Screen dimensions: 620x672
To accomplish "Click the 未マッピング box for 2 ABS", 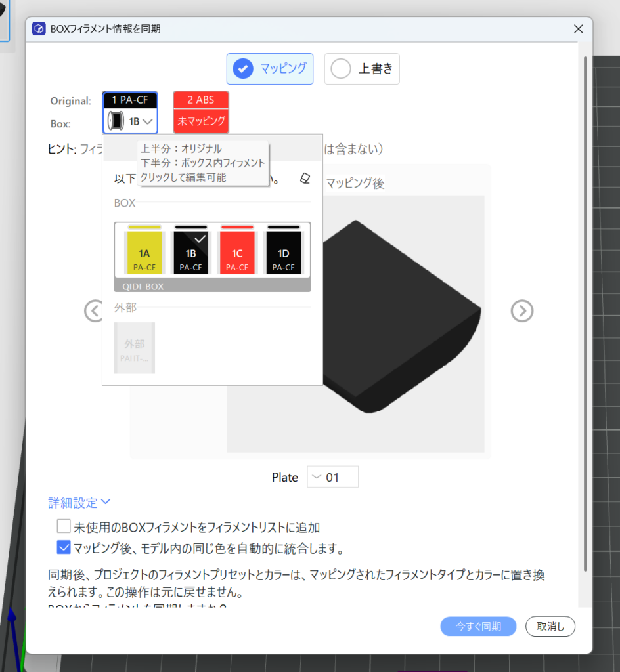I will (x=201, y=121).
